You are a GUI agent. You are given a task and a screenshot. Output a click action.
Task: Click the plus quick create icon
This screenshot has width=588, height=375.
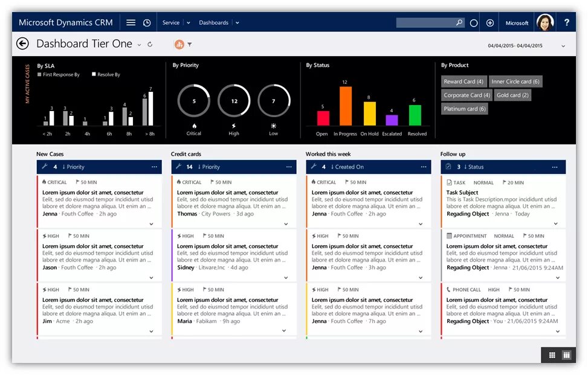coord(489,23)
